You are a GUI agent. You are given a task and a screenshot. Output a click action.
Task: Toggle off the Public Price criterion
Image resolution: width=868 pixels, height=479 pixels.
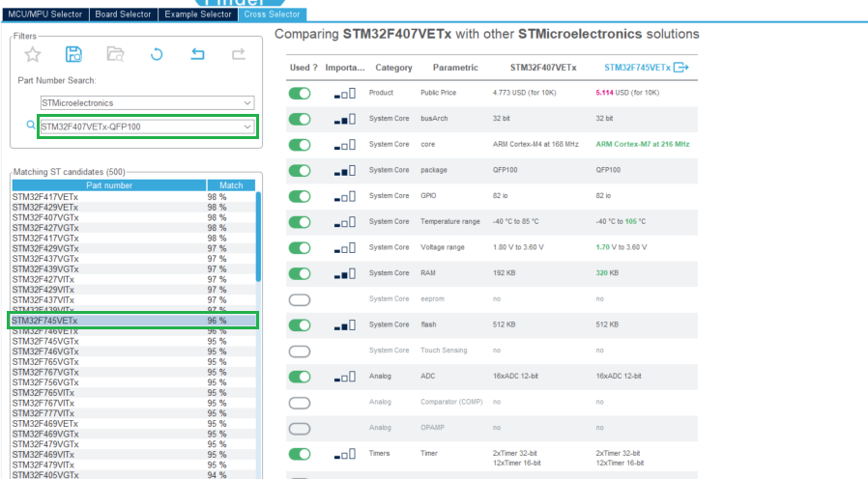pyautogui.click(x=300, y=94)
